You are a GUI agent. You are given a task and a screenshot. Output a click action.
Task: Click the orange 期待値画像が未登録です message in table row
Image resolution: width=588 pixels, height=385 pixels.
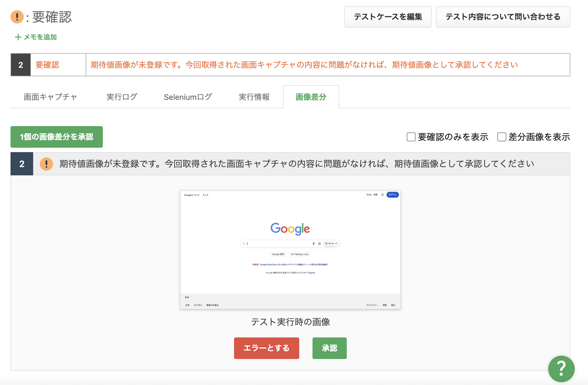click(304, 65)
